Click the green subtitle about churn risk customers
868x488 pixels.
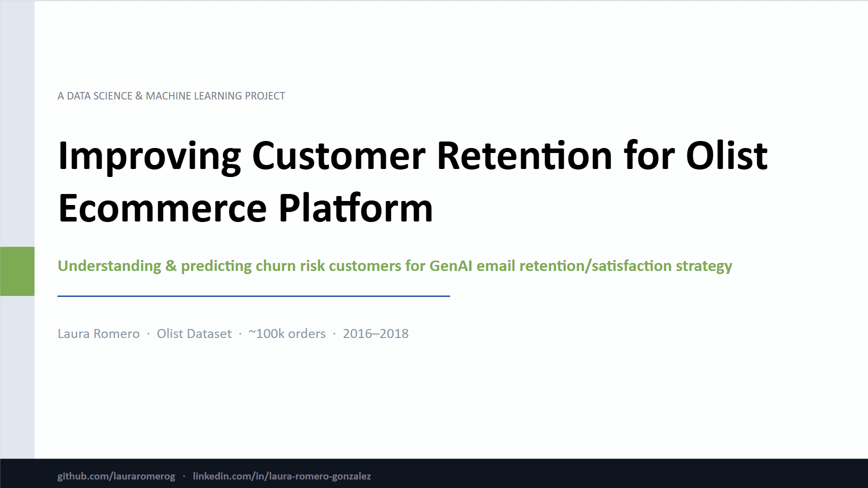(x=395, y=265)
